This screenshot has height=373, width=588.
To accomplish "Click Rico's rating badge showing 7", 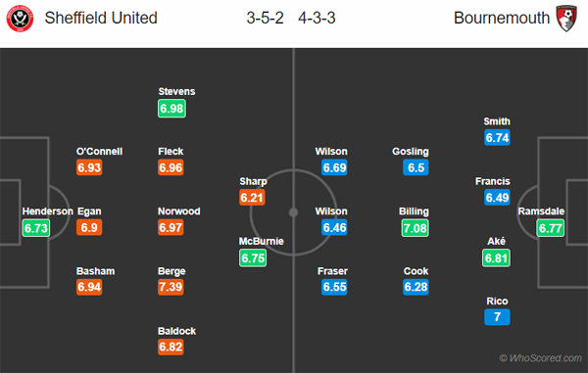I will pos(497,317).
